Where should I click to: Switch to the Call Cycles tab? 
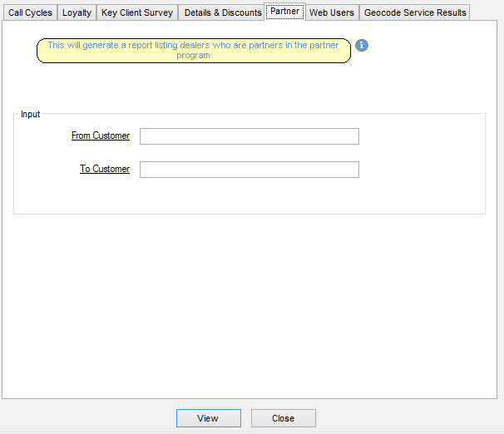tap(30, 12)
